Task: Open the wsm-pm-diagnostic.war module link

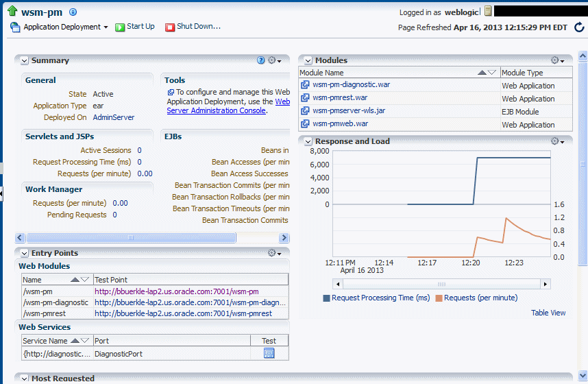Action: coord(352,84)
